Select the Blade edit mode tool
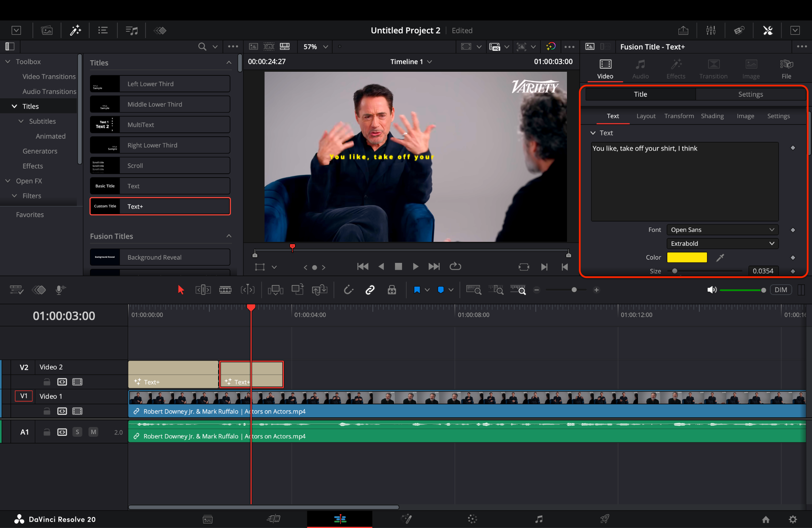The image size is (812, 528). pos(225,290)
